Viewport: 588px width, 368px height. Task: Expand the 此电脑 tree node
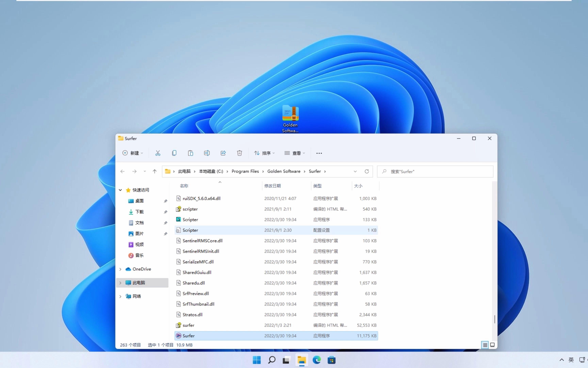pyautogui.click(x=120, y=283)
